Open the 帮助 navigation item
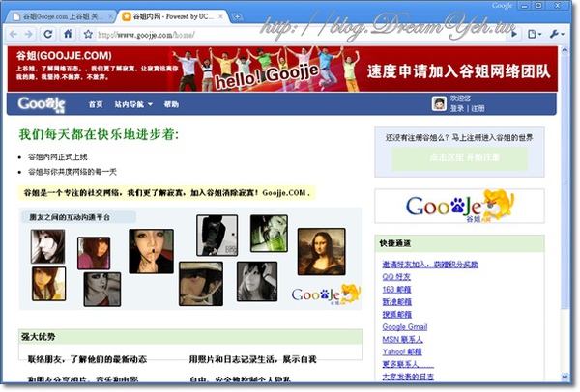The height and width of the screenshot is (392, 580). 171,104
